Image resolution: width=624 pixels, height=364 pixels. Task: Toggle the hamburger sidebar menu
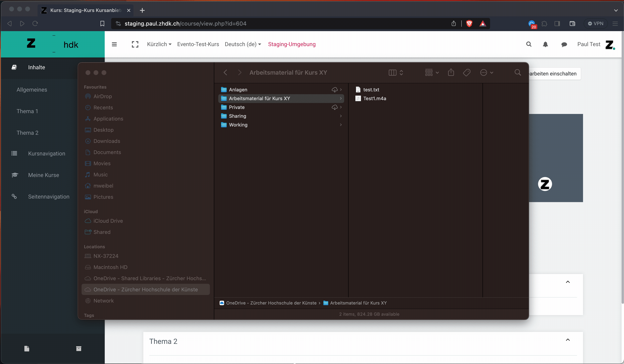[114, 44]
